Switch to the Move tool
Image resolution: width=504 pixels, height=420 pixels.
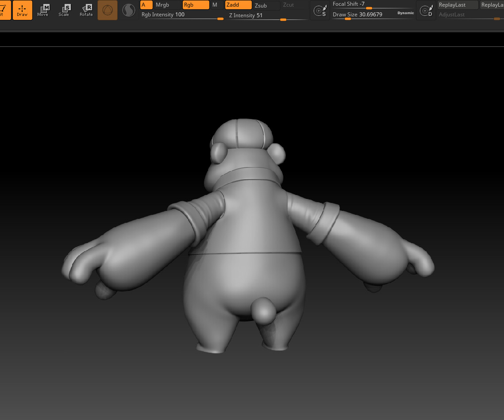[x=43, y=10]
